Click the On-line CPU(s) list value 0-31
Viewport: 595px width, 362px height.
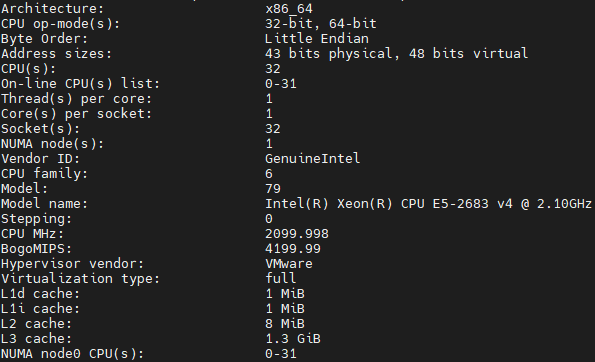[281, 83]
